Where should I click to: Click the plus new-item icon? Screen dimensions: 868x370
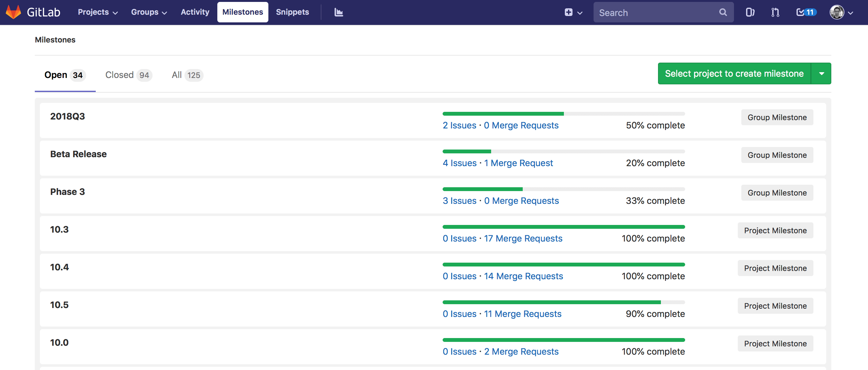pos(568,12)
